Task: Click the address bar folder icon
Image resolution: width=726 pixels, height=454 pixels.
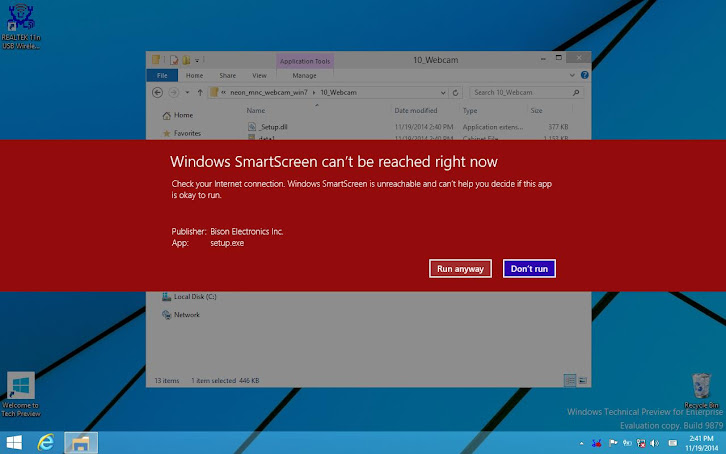Action: pos(214,92)
